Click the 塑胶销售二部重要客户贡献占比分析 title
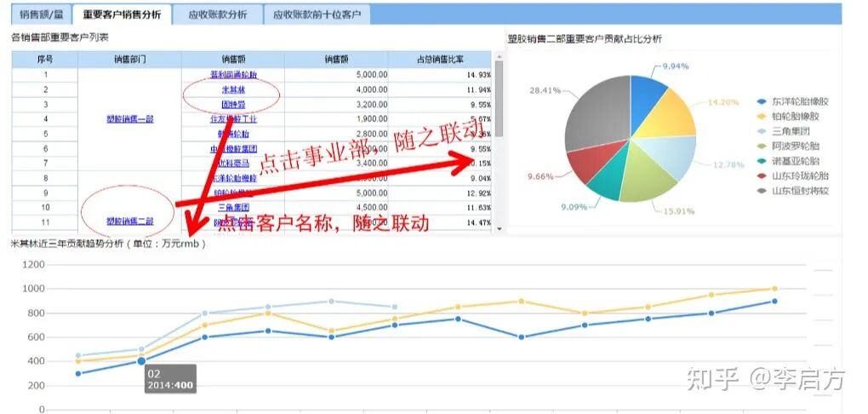 click(x=585, y=39)
